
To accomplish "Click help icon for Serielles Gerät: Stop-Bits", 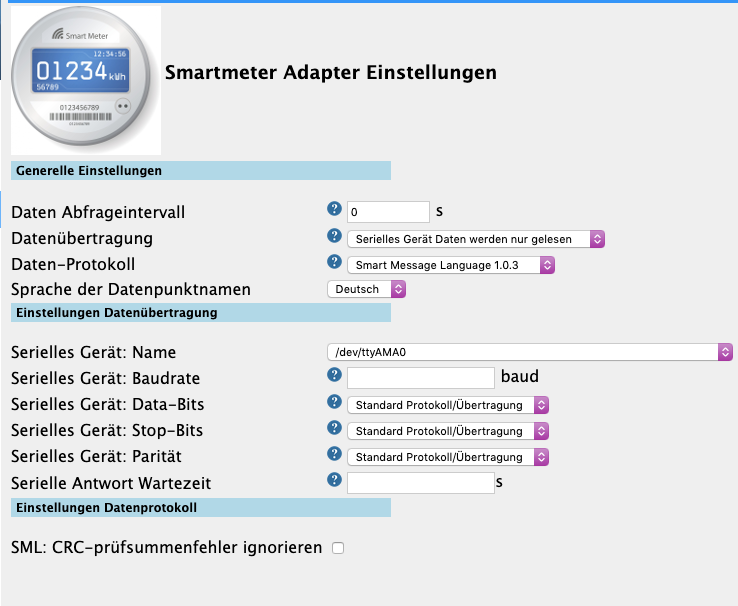I will (x=334, y=428).
